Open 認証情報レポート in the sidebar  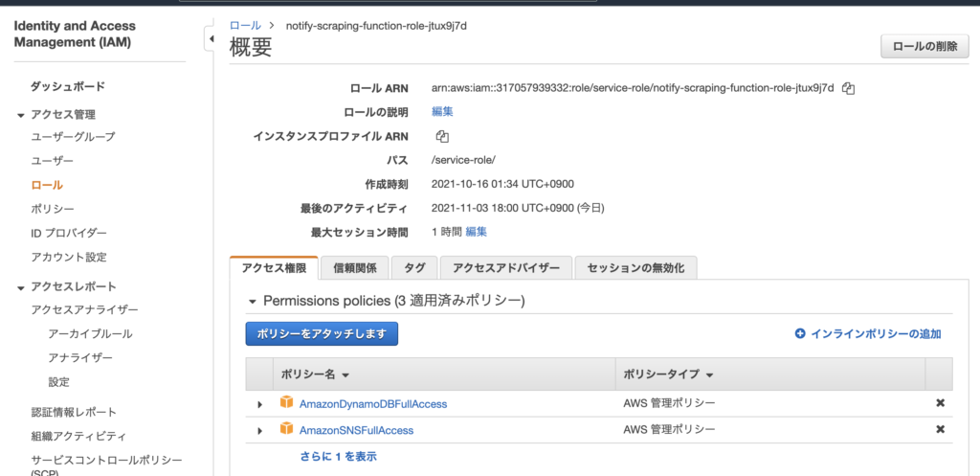(x=74, y=412)
